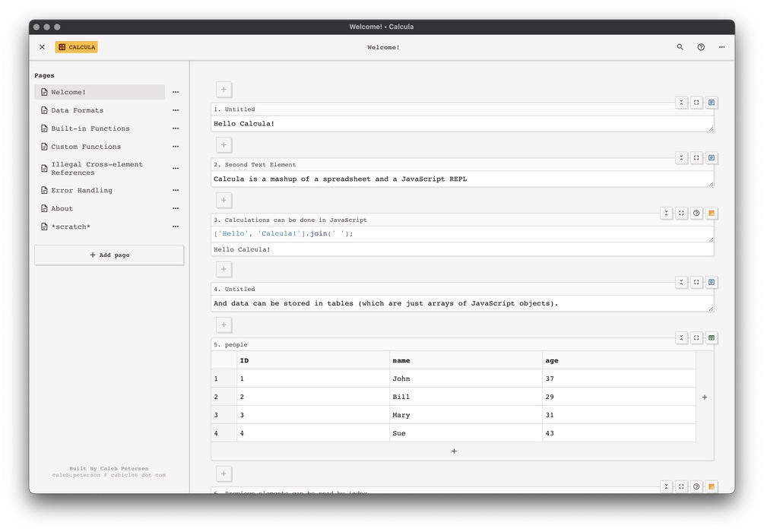This screenshot has width=764, height=532.
Task: Open the Illegal Cross-element References page
Action: coord(100,169)
